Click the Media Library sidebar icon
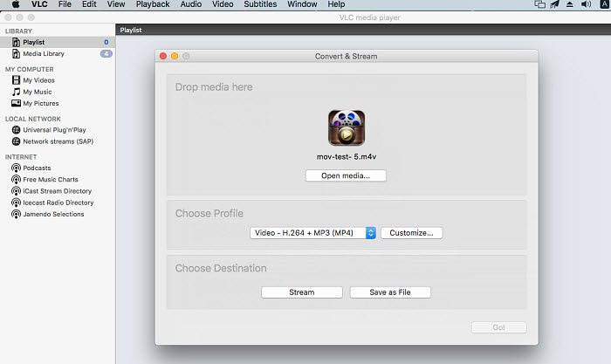 tap(16, 54)
